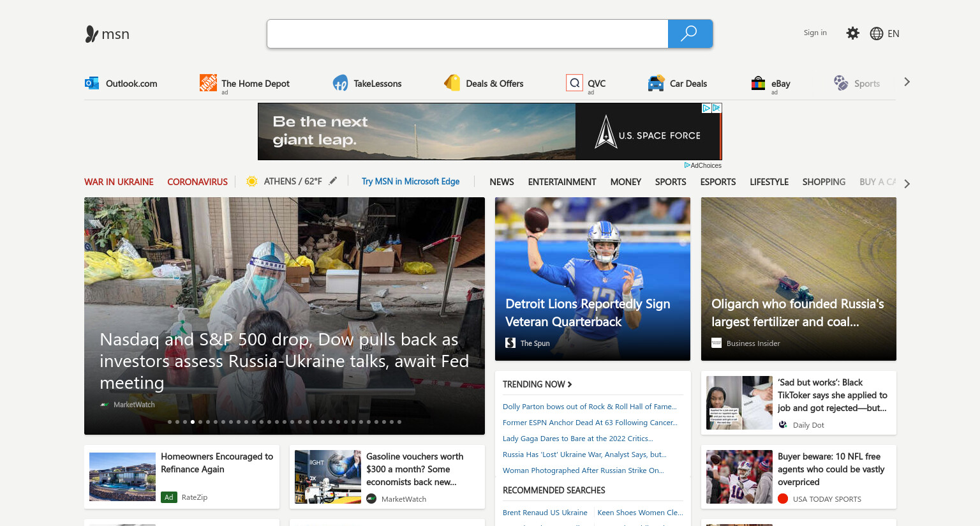Select the fourth carousel dot indicator
The image size is (980, 526).
[x=193, y=422]
